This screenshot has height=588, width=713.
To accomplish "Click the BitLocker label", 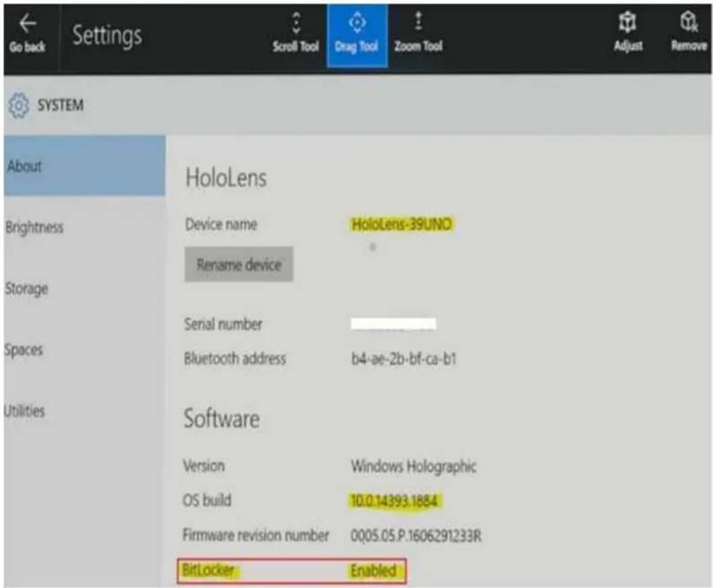I will (x=208, y=569).
